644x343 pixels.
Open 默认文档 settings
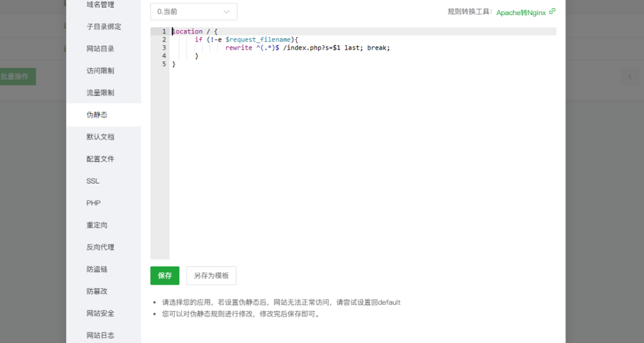[100, 137]
